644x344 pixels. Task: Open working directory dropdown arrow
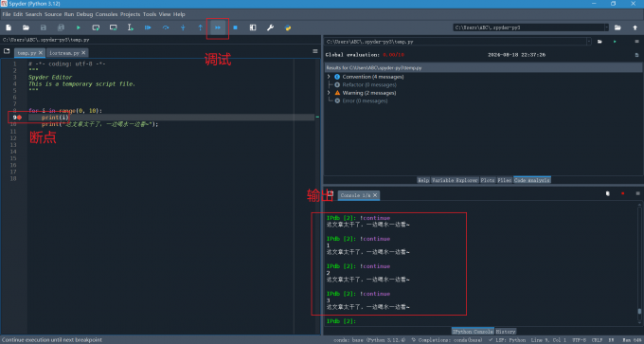coord(607,27)
